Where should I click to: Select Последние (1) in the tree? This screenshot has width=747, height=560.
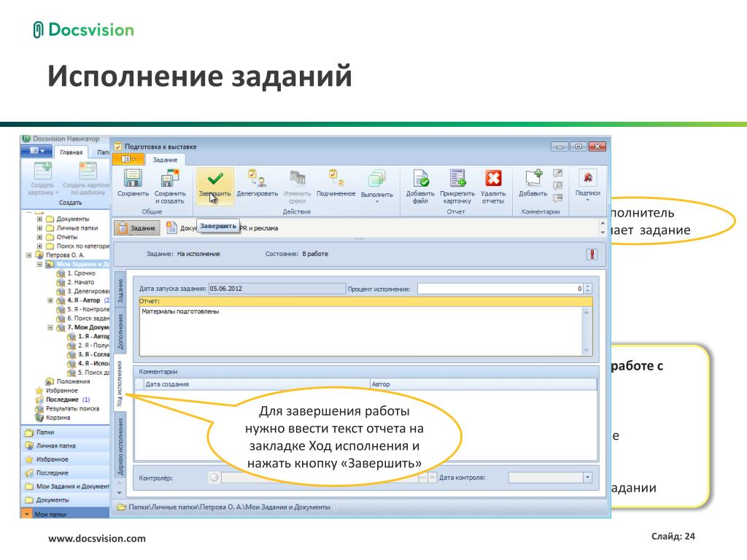pyautogui.click(x=63, y=400)
